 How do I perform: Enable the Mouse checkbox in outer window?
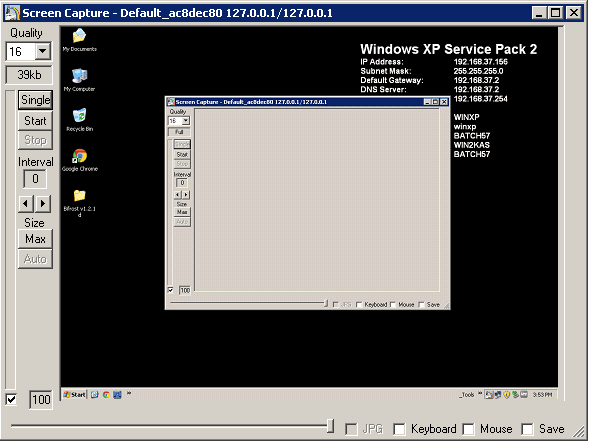coord(468,429)
